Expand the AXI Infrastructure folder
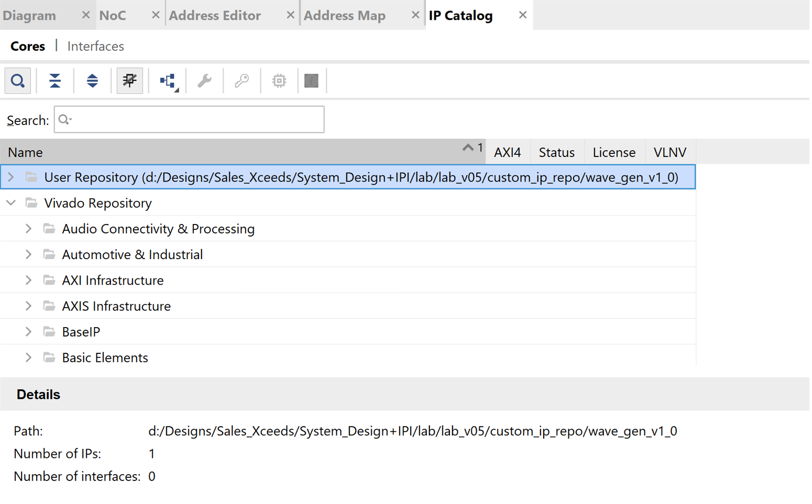 coord(29,281)
